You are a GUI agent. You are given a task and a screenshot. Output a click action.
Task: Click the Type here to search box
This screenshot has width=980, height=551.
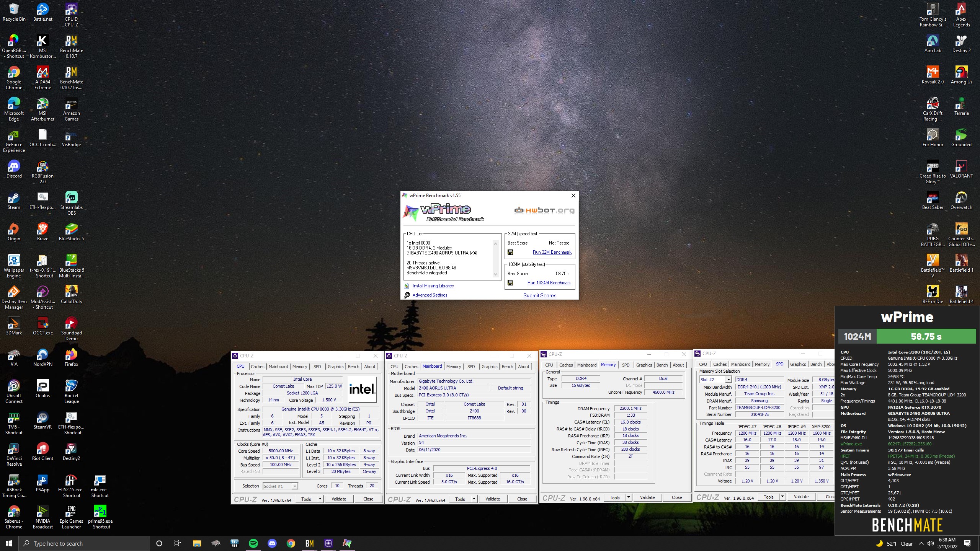pyautogui.click(x=84, y=543)
